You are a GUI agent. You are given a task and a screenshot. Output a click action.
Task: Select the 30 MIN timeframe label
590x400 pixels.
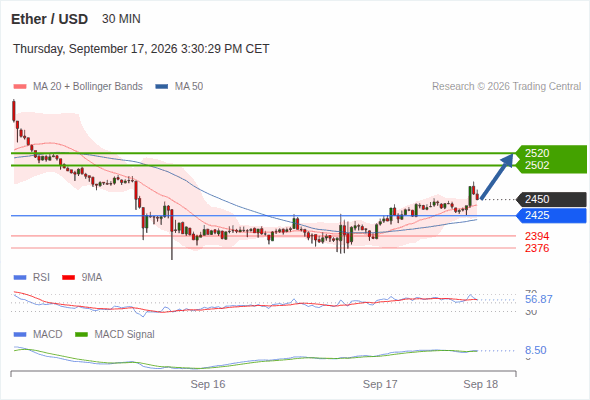pos(121,19)
